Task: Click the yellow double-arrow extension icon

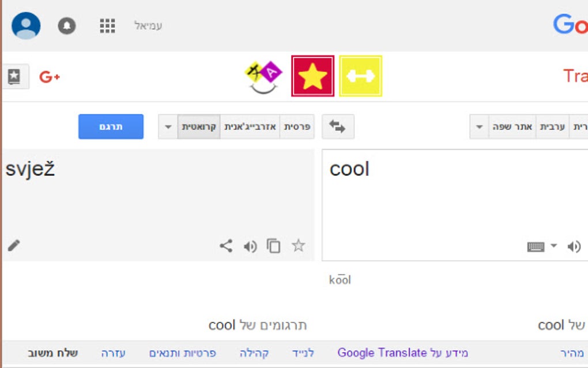Action: click(360, 76)
